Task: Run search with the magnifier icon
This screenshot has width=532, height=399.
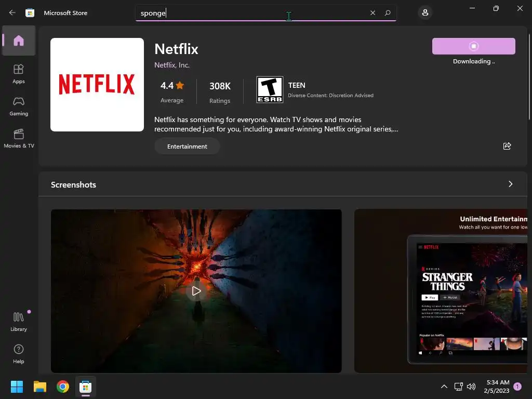Action: point(388,13)
